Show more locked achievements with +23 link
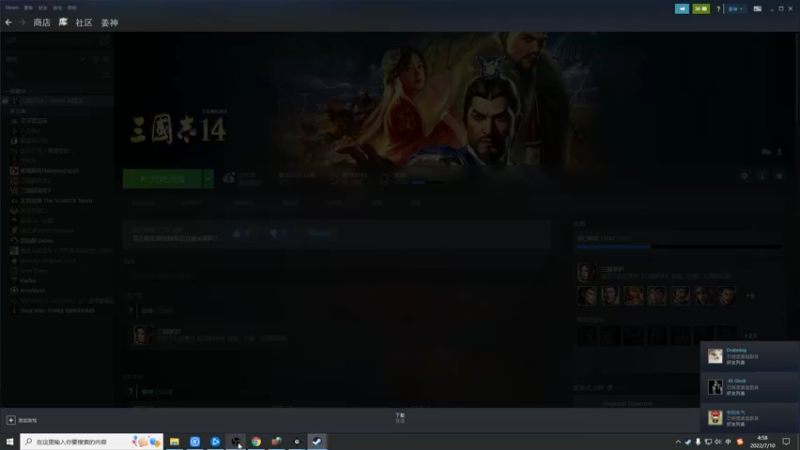This screenshot has height=450, width=800. click(x=750, y=336)
